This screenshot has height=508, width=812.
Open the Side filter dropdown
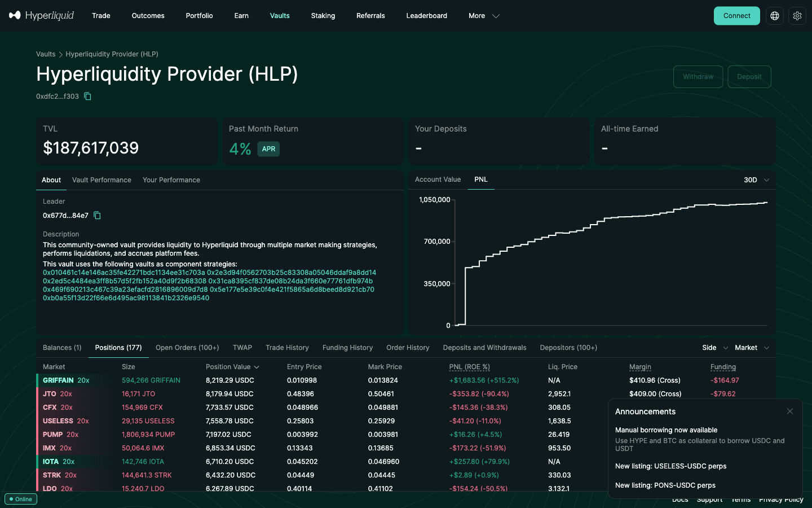pyautogui.click(x=715, y=348)
